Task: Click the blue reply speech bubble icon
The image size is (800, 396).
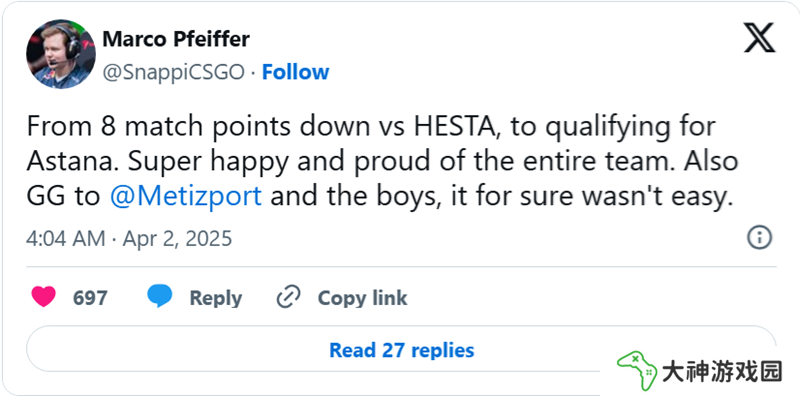Action: tap(160, 296)
